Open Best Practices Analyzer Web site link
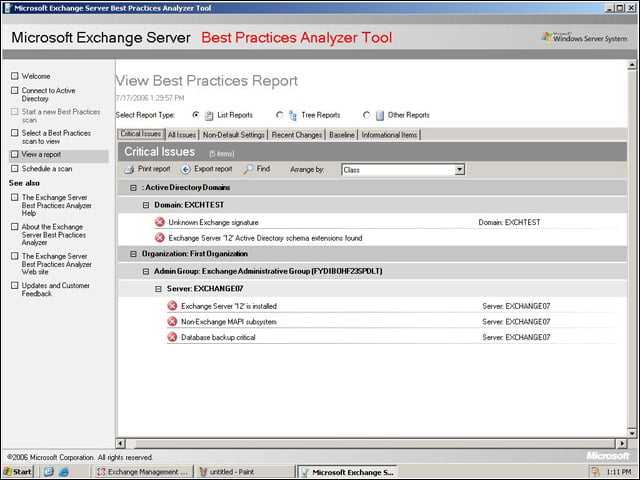This screenshot has height=480, width=640. (56, 264)
